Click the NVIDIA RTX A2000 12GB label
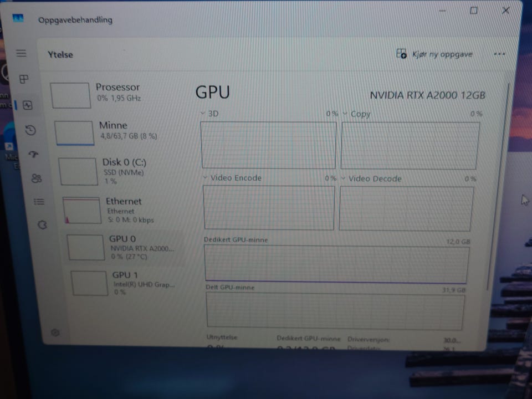 pos(427,95)
